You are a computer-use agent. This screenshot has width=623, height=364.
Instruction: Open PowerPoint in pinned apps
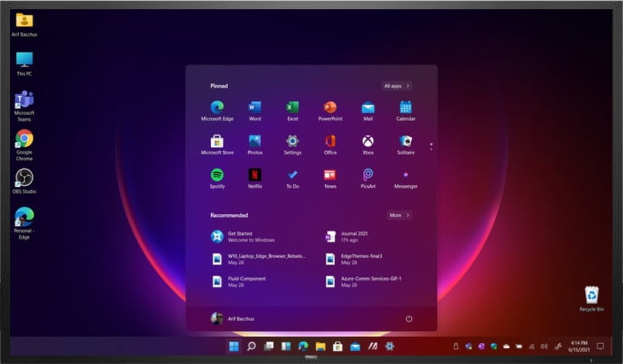(330, 108)
